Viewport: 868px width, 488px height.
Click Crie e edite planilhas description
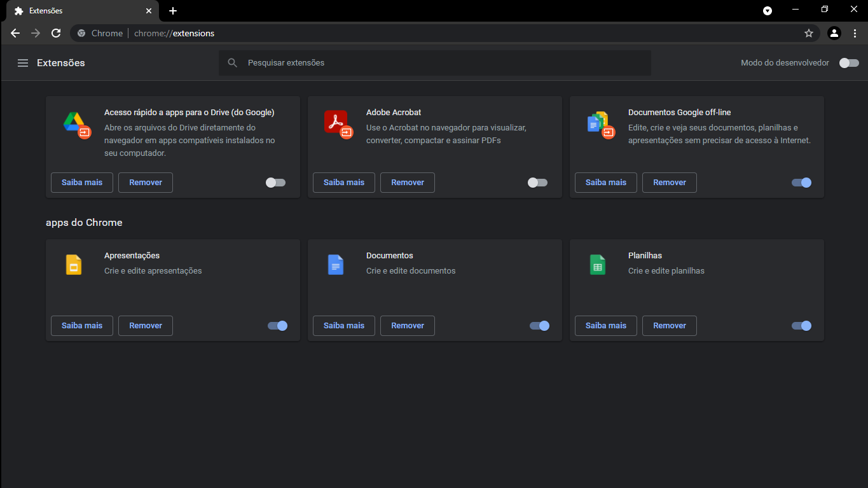click(666, 271)
